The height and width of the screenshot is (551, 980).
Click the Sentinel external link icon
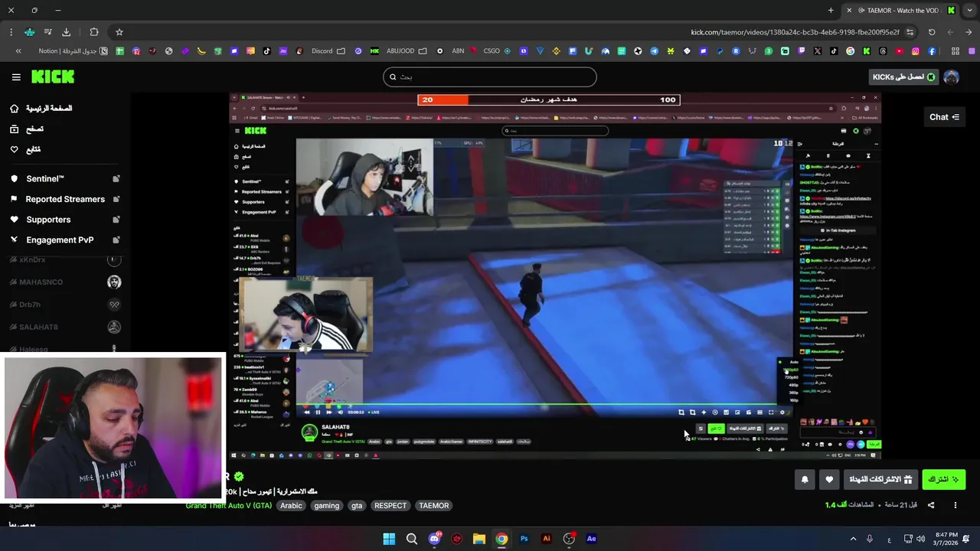tap(116, 179)
